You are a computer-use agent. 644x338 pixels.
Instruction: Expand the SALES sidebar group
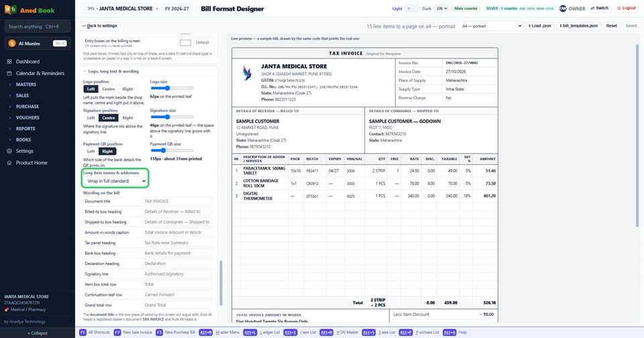(x=22, y=95)
